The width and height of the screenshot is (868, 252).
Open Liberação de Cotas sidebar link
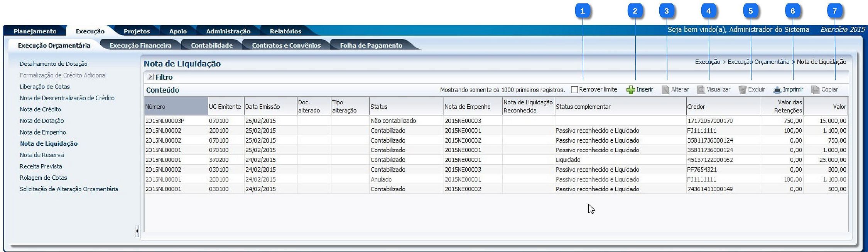point(45,87)
